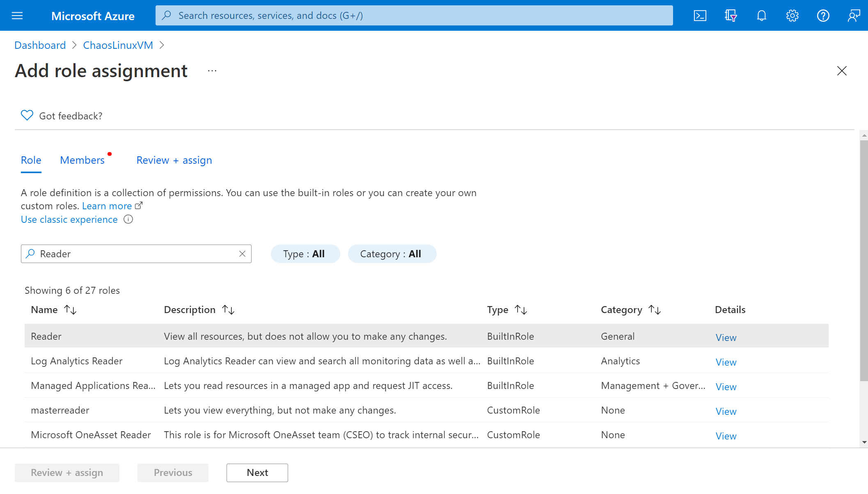
Task: Select the Role tab
Action: pos(31,160)
